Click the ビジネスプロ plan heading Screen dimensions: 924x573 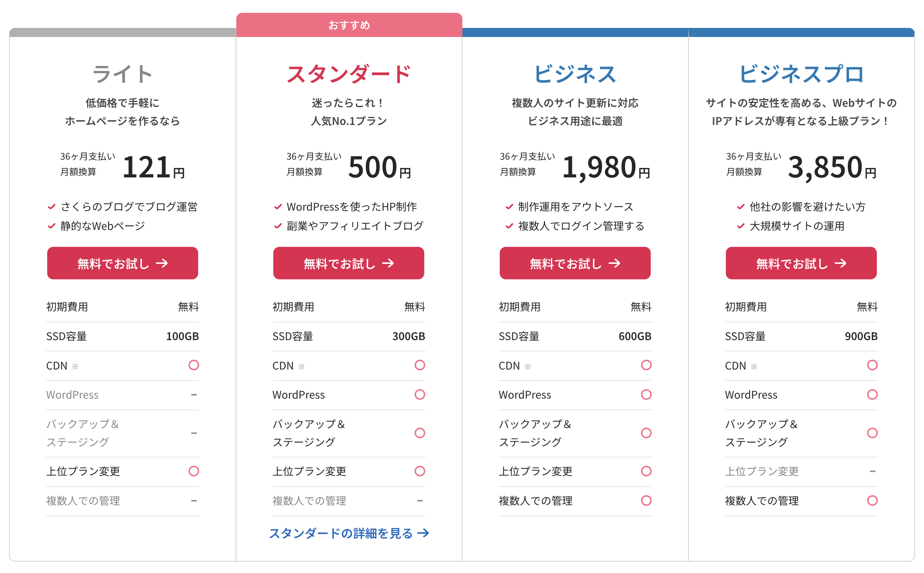click(x=801, y=74)
